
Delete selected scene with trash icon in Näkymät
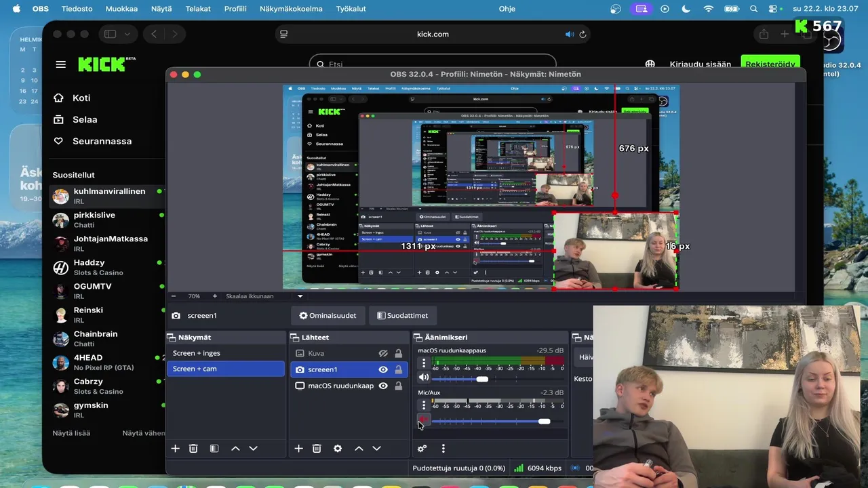193,449
